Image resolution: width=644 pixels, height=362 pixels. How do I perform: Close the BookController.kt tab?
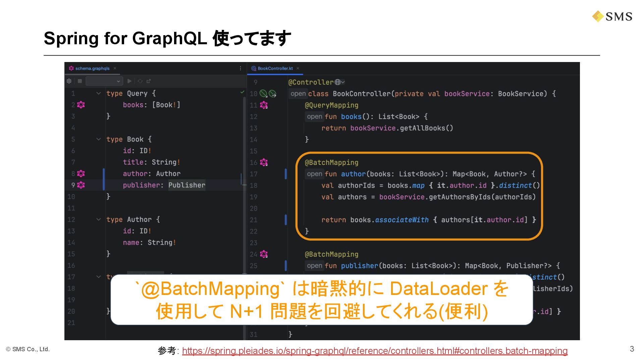(298, 68)
